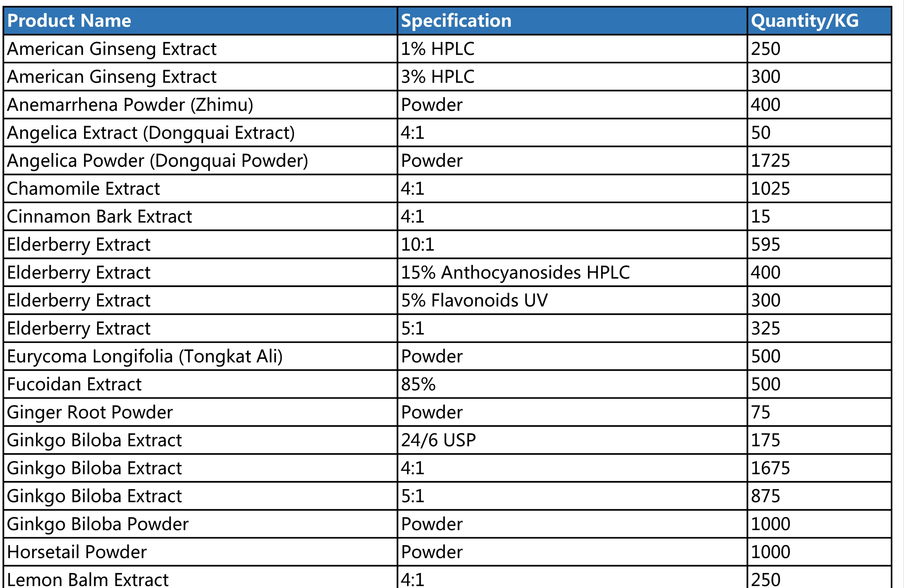
Task: Click the Quantity/KG column header
Action: click(819, 21)
